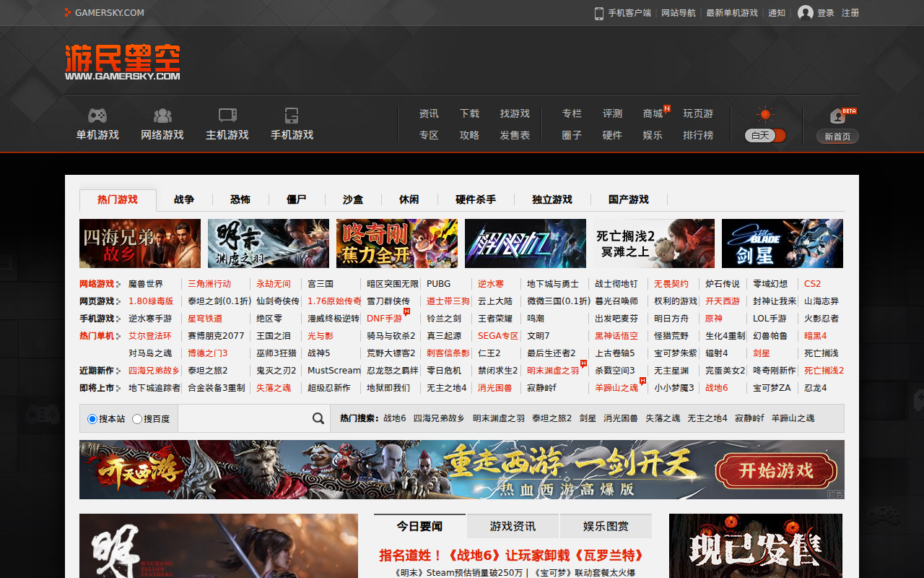This screenshot has width=924, height=578.
Task: Open 网站导航 in top bar
Action: [x=679, y=13]
